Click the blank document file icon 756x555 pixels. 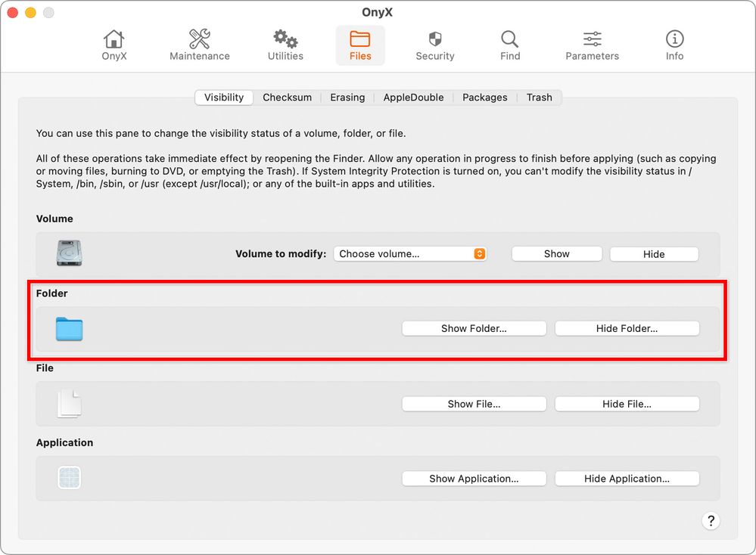coord(70,404)
